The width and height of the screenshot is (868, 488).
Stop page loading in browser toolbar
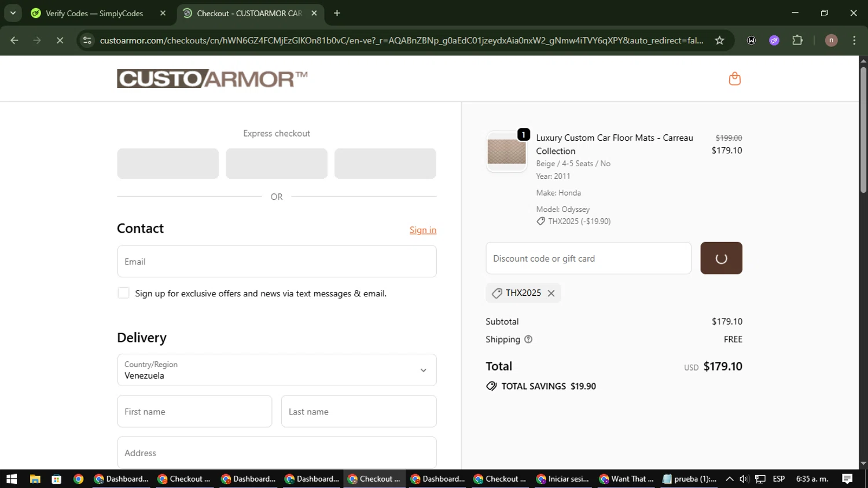(x=60, y=41)
